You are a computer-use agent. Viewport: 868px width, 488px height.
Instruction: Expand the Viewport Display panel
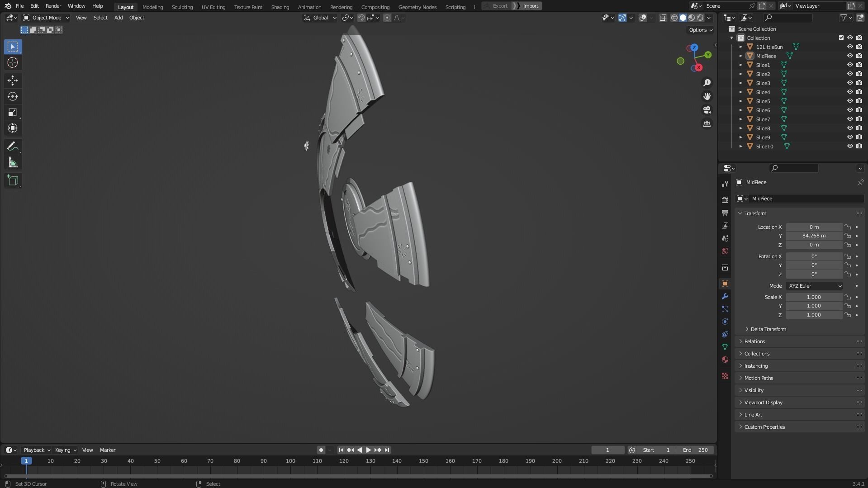(800, 403)
